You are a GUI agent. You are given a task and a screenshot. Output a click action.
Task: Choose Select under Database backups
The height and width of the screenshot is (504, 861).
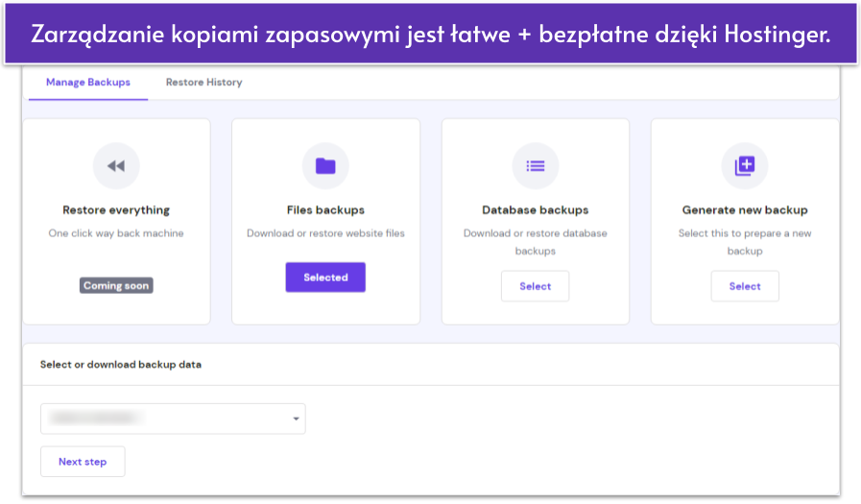pos(535,286)
